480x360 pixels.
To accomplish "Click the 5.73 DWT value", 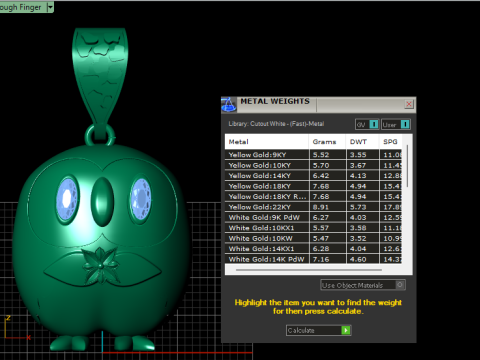I will (358, 207).
